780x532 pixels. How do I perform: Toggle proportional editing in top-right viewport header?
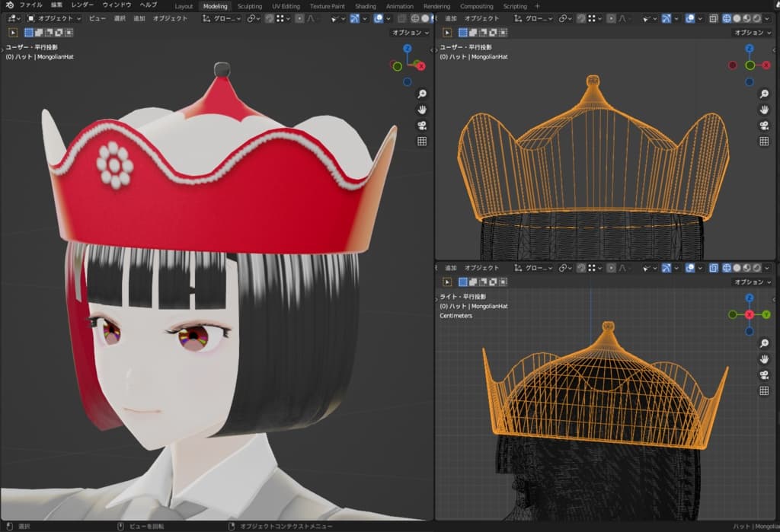(x=611, y=18)
